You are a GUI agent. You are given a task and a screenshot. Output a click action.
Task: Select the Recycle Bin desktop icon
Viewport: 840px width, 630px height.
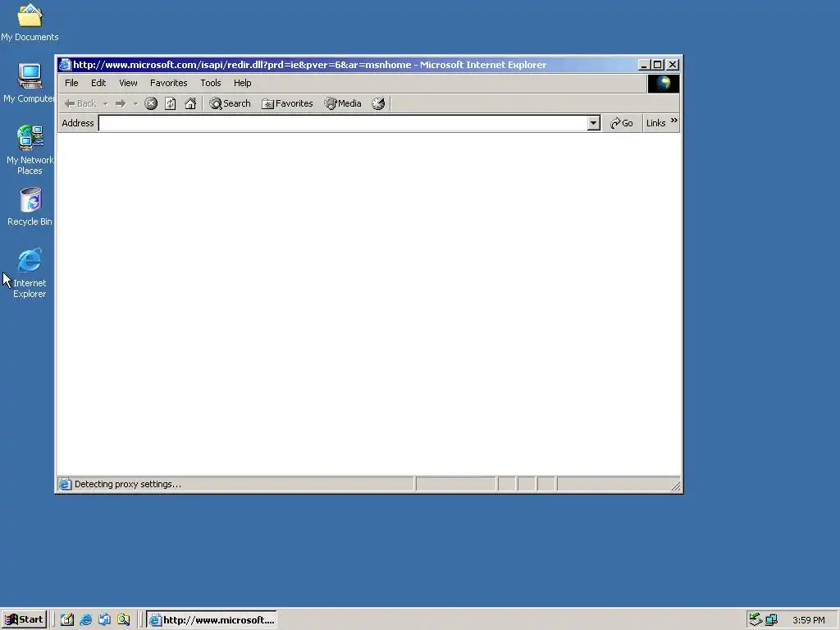[30, 207]
